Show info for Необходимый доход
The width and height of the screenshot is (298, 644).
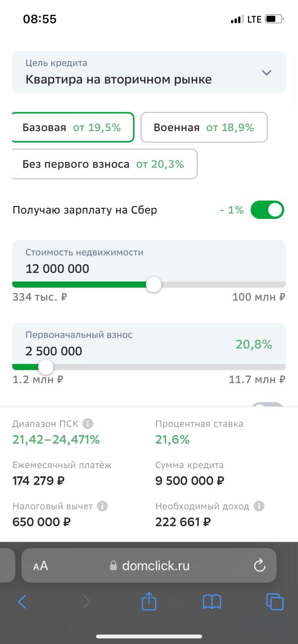(259, 506)
